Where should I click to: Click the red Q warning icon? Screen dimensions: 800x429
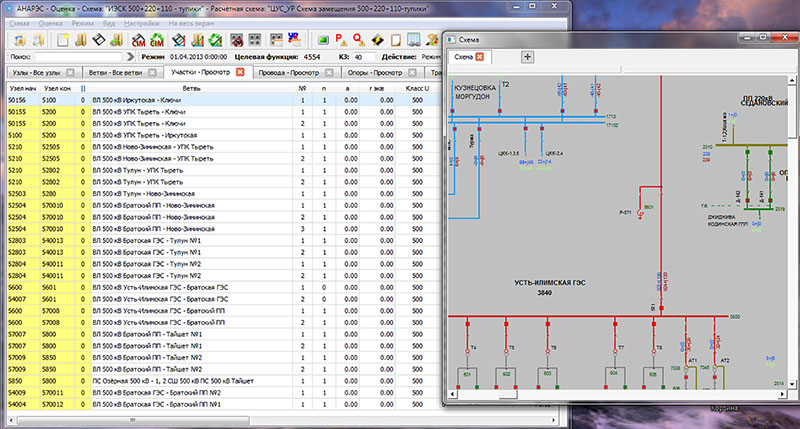pos(359,40)
